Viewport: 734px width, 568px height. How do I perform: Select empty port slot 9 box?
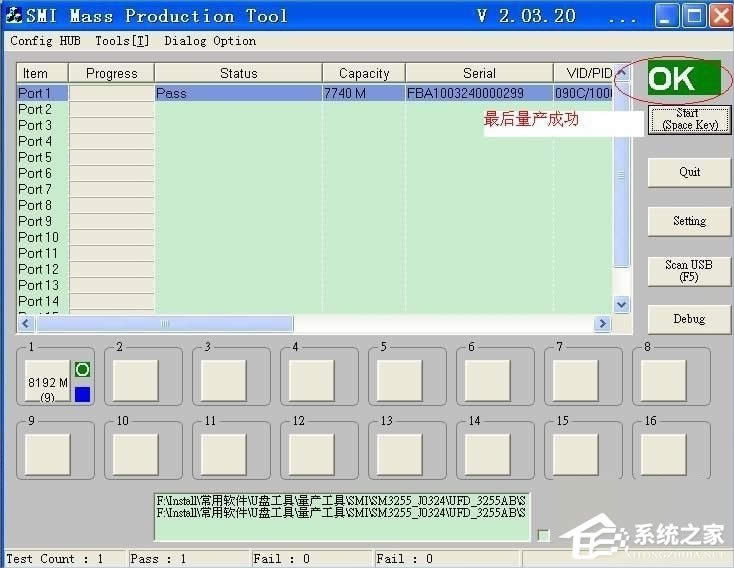pos(47,453)
